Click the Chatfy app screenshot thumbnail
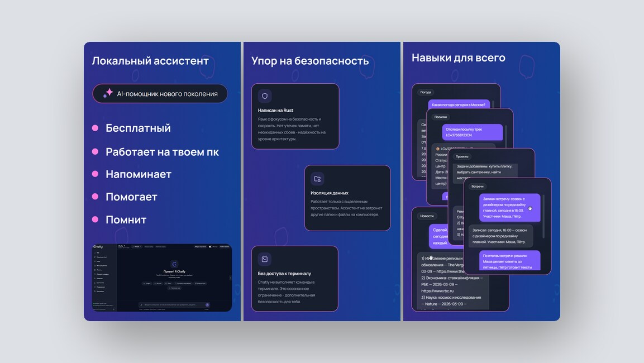The image size is (644, 363). click(x=162, y=278)
